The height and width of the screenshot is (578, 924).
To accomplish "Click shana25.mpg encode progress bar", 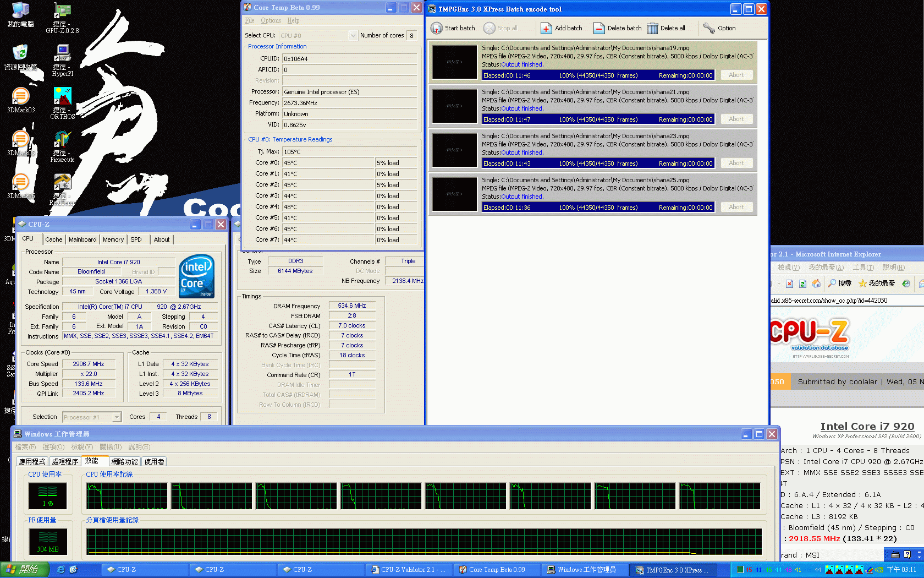I will [598, 208].
